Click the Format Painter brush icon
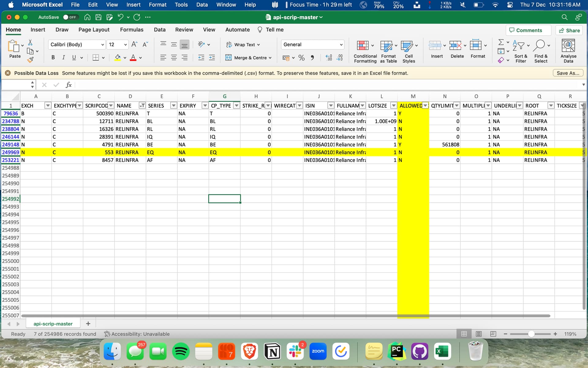Viewport: 588px width, 368px height. (30, 60)
